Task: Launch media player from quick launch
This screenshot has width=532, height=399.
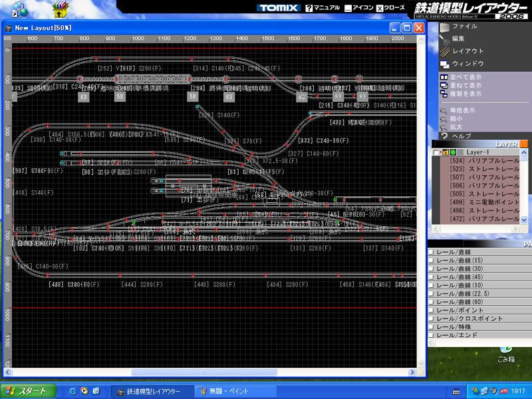Action: (84, 391)
